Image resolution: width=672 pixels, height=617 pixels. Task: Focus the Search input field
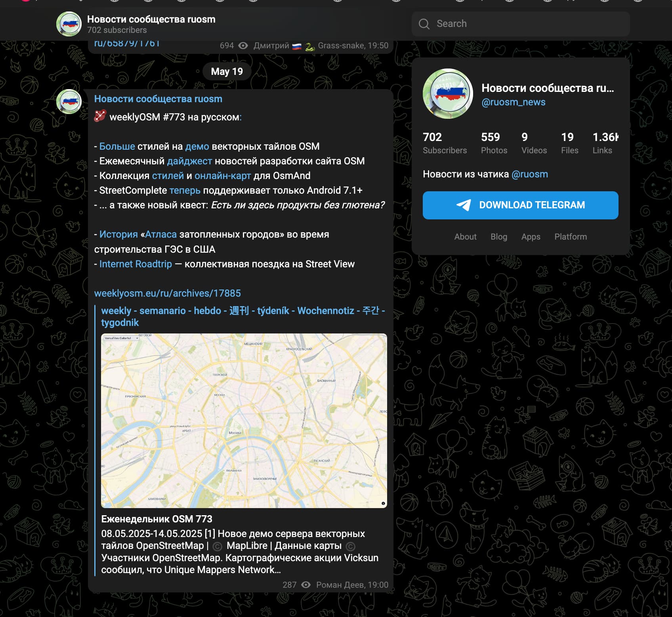[x=521, y=24]
